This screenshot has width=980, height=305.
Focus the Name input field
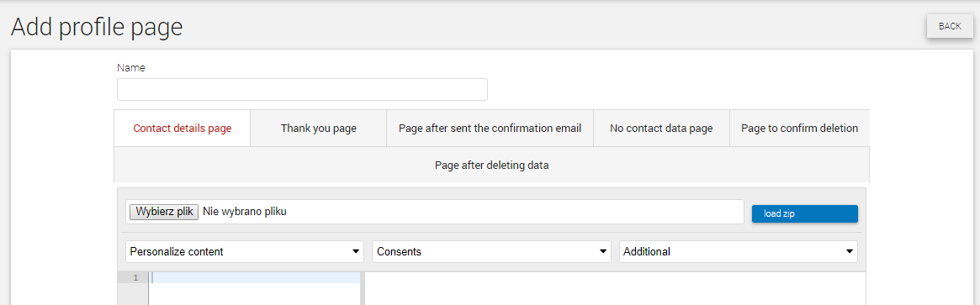tap(302, 89)
